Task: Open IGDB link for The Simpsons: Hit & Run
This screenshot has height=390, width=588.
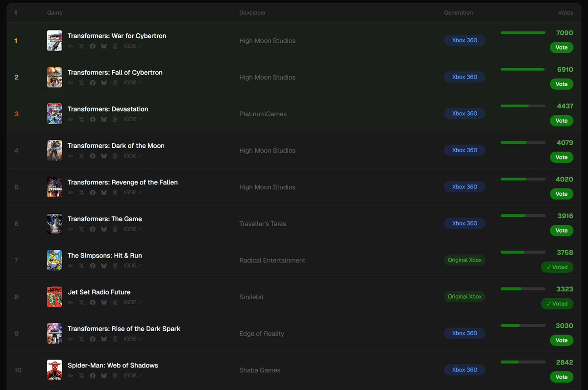Action: pos(133,266)
